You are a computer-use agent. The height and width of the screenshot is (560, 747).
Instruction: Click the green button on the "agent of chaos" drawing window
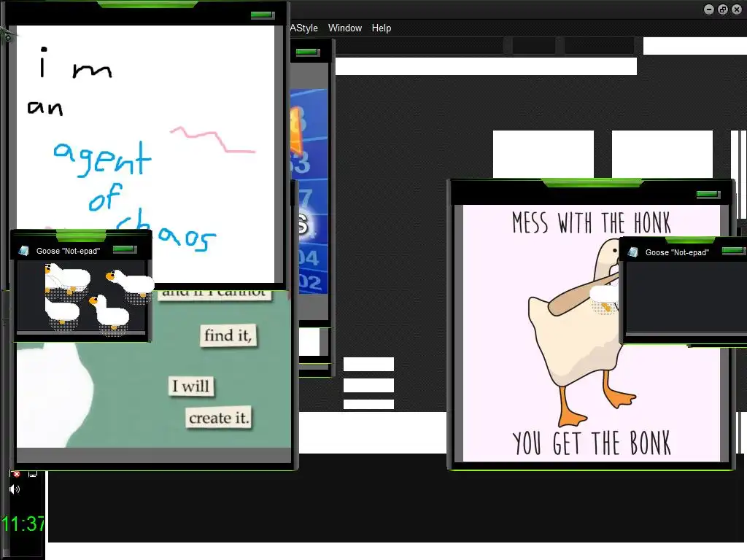point(263,15)
